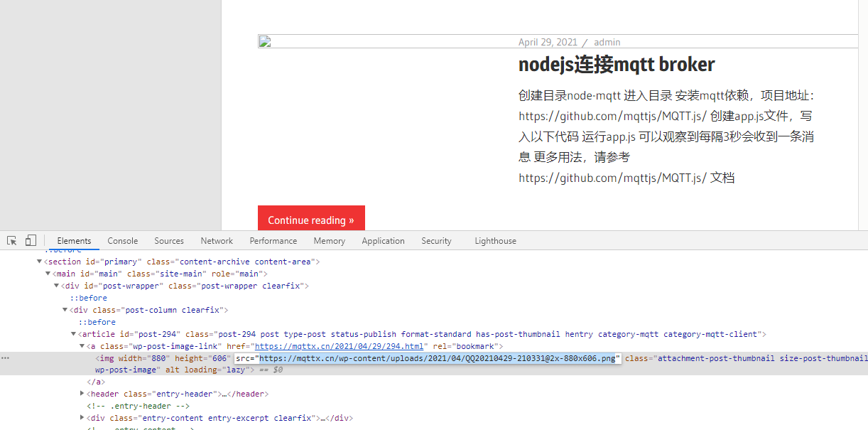Image resolution: width=868 pixels, height=430 pixels.
Task: Click the Continue reading » button
Action: [x=311, y=220]
